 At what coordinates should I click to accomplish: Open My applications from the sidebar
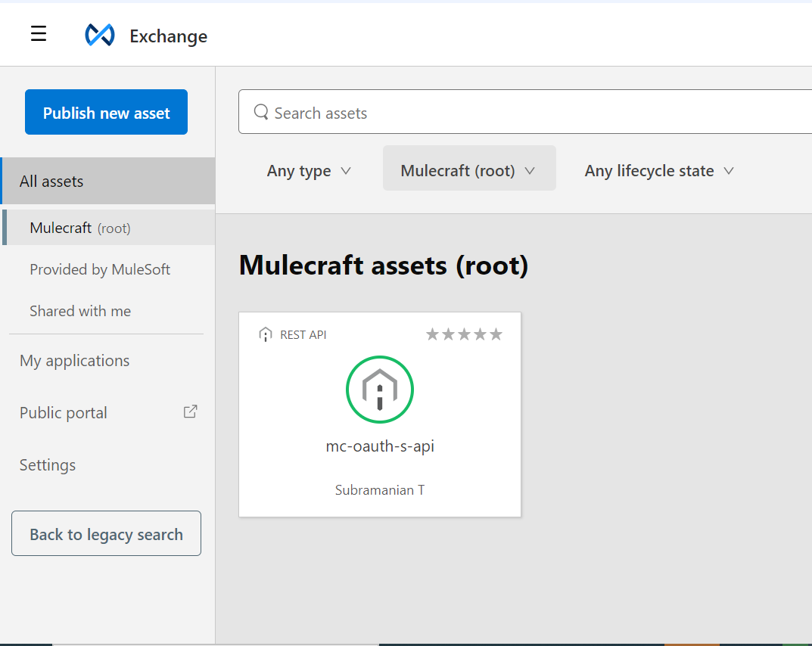pyautogui.click(x=74, y=361)
